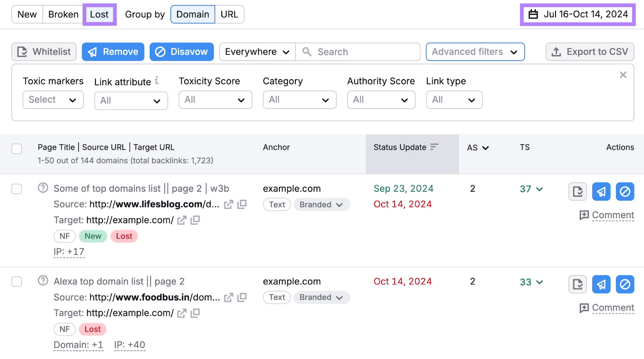Viewport: 644px width, 359px height.
Task: Copy the foodbus.in source URL
Action: click(242, 297)
